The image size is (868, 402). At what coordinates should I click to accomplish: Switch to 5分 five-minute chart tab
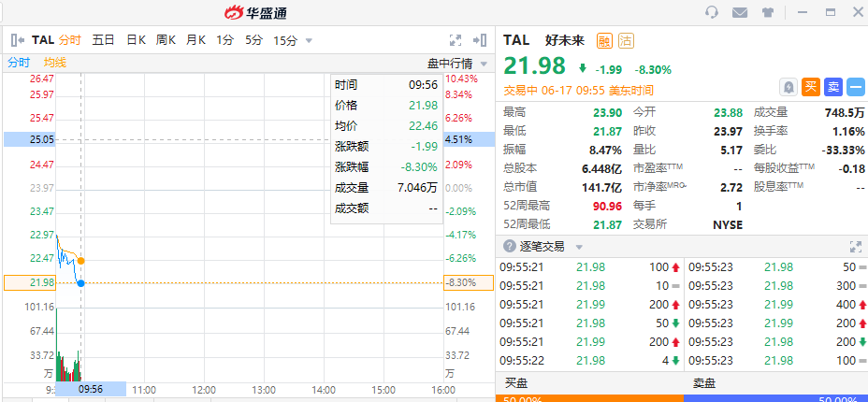coord(254,40)
